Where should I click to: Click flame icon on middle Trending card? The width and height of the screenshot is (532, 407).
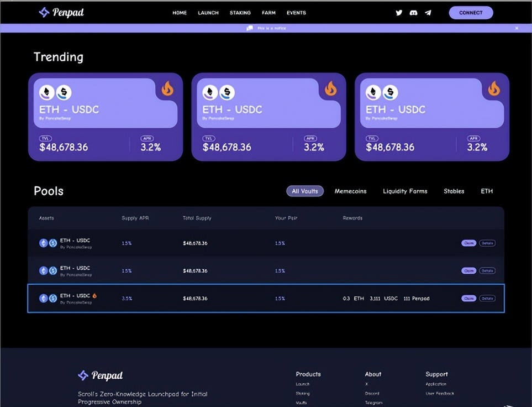(x=331, y=88)
